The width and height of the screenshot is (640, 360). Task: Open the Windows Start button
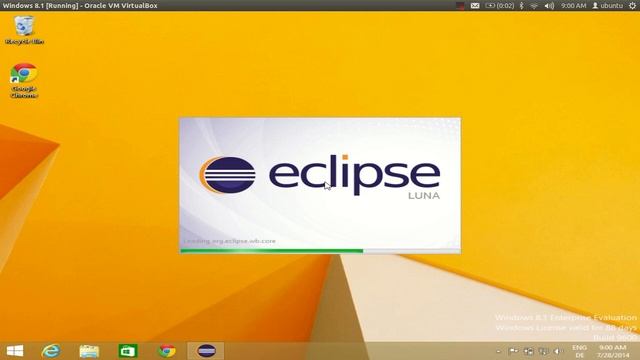tap(15, 351)
